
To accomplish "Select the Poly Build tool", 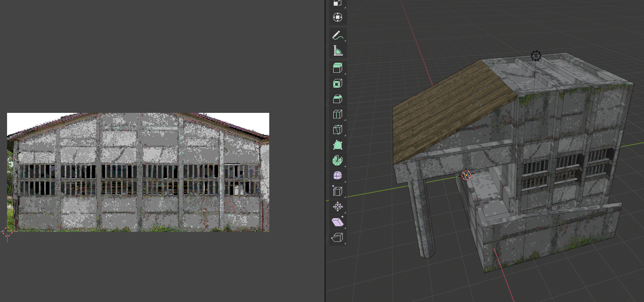I will point(338,145).
